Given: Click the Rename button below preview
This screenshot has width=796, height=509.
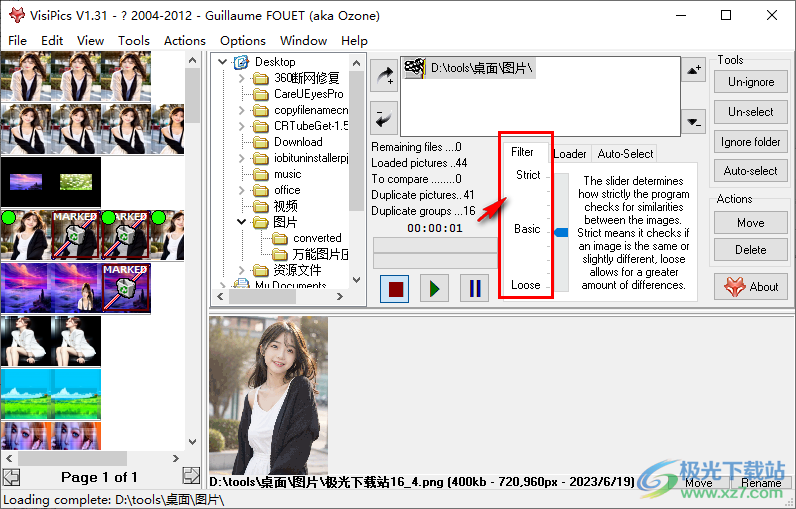Looking at the screenshot, I should (761, 483).
